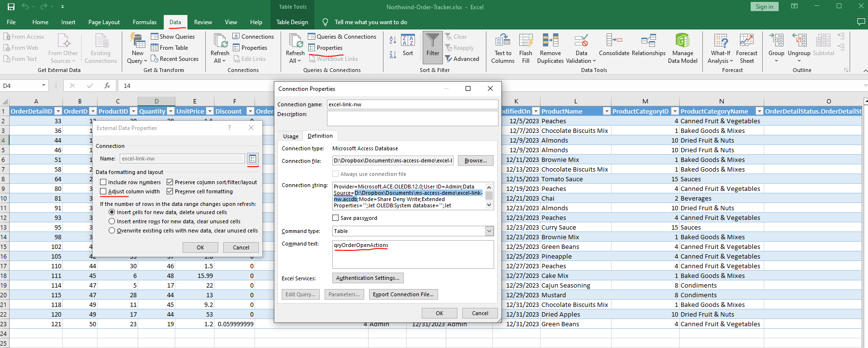Screen dimensions: 868x348
Task: Click the From Text import option
Action: (20, 59)
